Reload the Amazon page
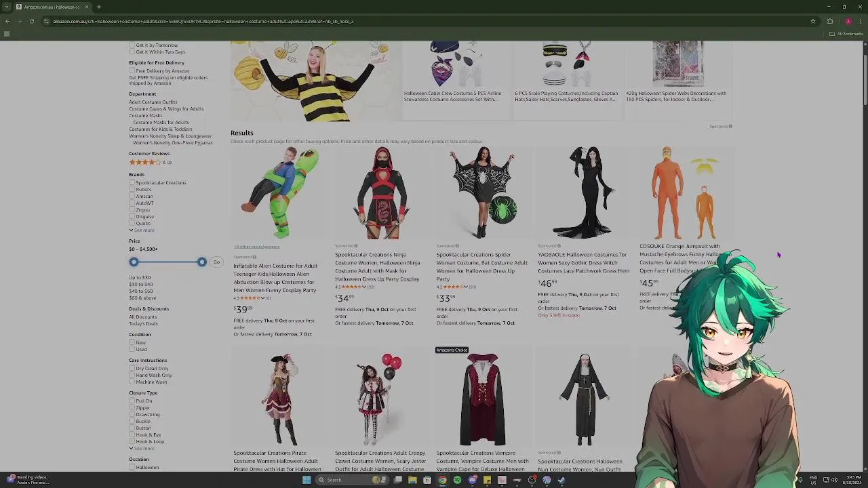868x488 pixels. pyautogui.click(x=31, y=21)
